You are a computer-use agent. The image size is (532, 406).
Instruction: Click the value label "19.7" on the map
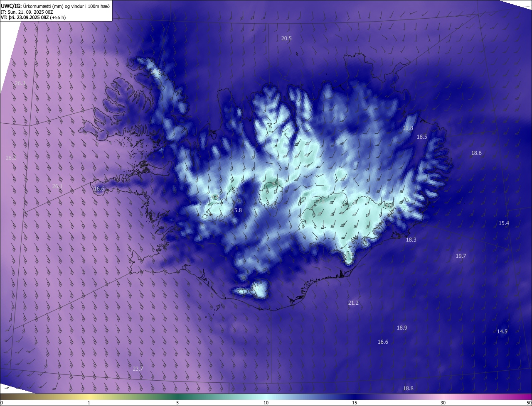click(x=461, y=256)
